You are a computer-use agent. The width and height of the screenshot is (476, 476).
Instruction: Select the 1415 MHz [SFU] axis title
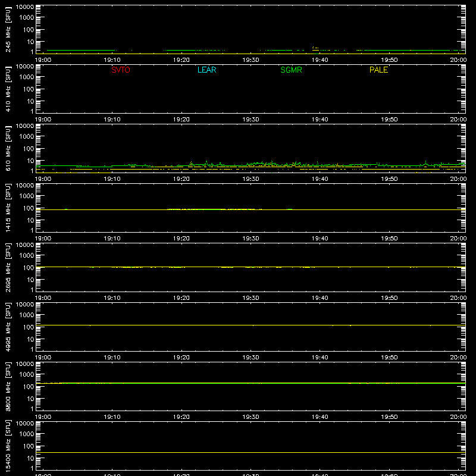click(x=8, y=208)
